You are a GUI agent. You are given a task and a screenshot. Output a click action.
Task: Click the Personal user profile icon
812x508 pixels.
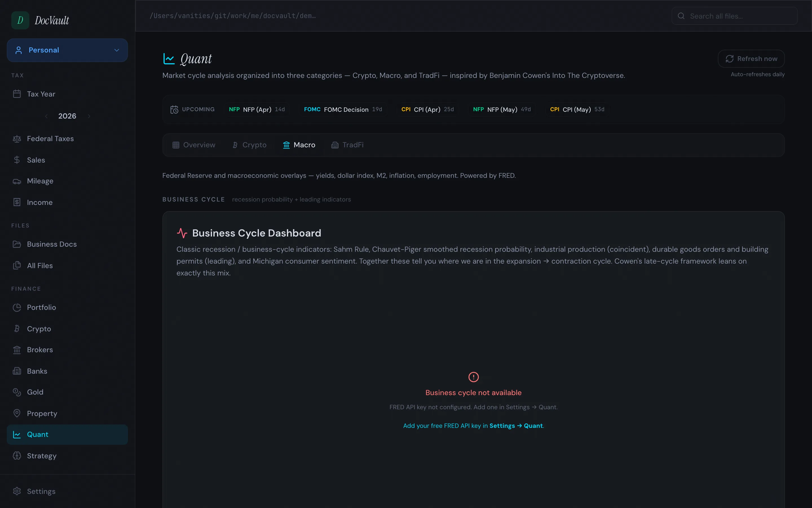click(18, 50)
